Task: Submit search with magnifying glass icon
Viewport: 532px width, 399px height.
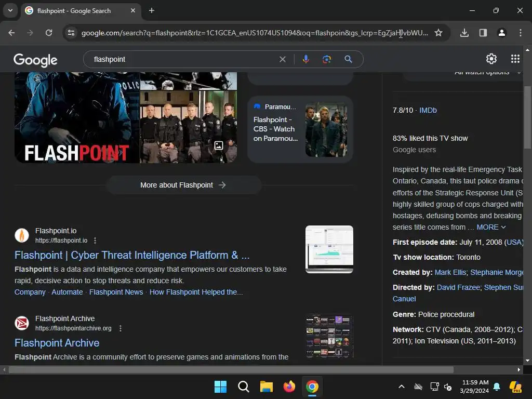Action: point(348,59)
